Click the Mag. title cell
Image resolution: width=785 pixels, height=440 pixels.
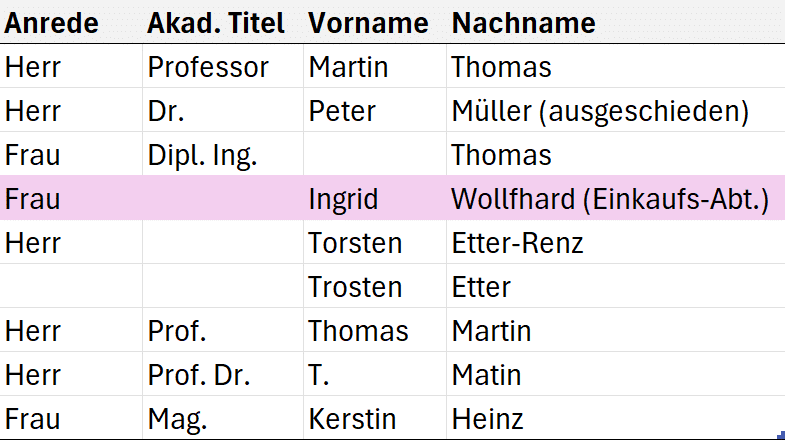click(x=223, y=418)
